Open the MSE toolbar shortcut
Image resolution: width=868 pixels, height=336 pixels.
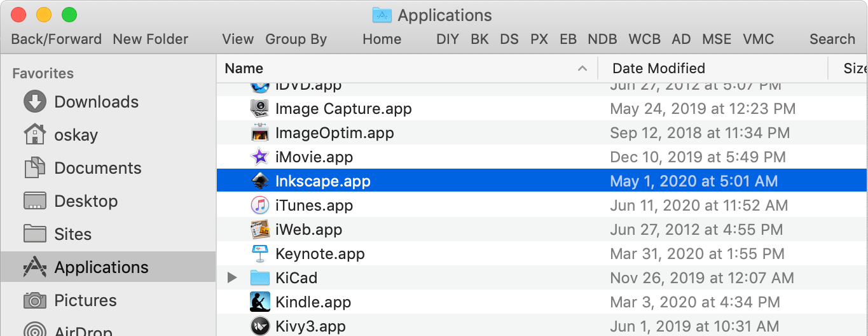[x=717, y=39]
